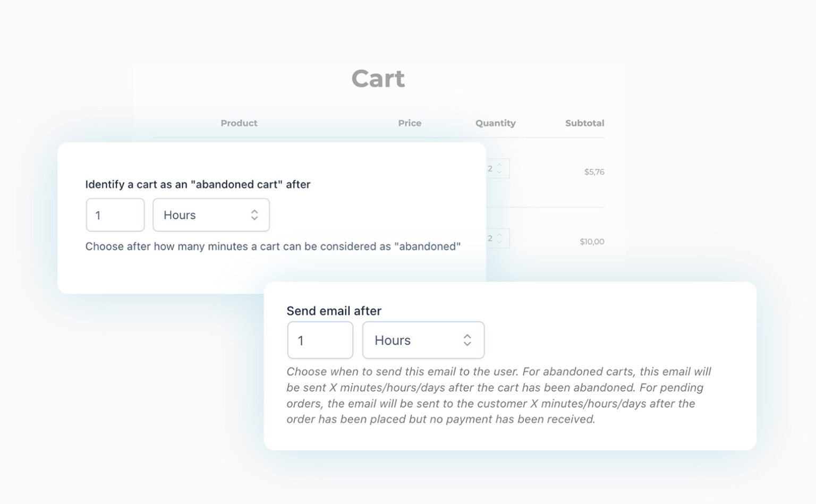Viewport: 816px width, 504px height.
Task: Click the up arrow on the $5,76 item quantity
Action: [499, 166]
